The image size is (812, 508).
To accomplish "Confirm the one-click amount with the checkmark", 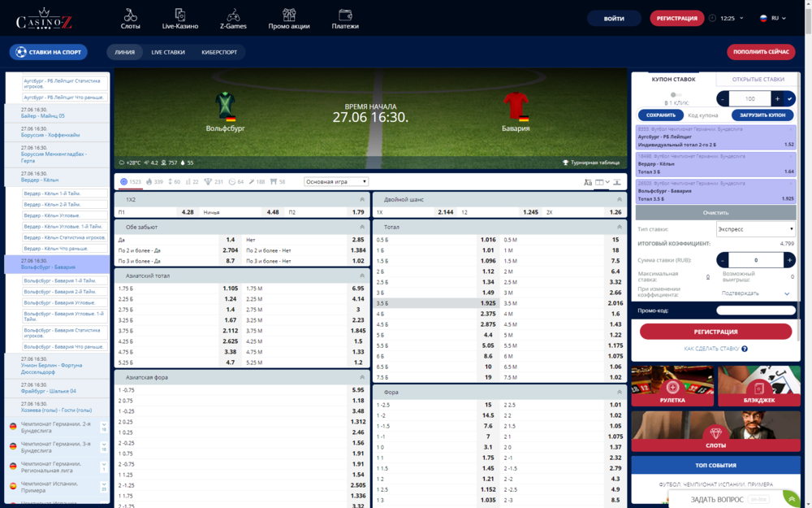I will coord(790,98).
